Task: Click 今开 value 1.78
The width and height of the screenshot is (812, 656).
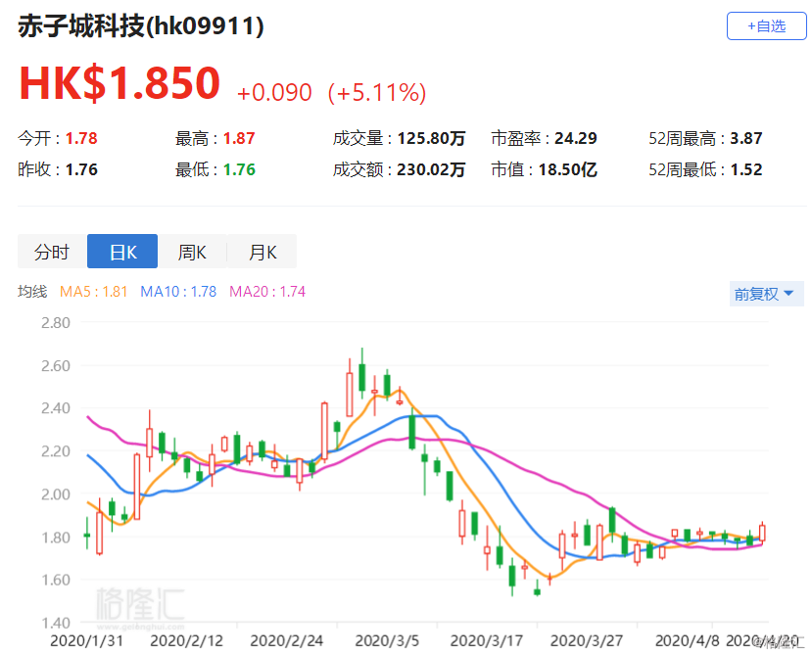Action: 81,138
